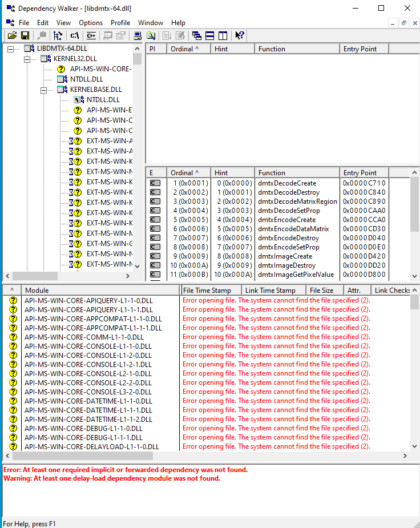Click the Open file toolbar icon

pos(11,35)
